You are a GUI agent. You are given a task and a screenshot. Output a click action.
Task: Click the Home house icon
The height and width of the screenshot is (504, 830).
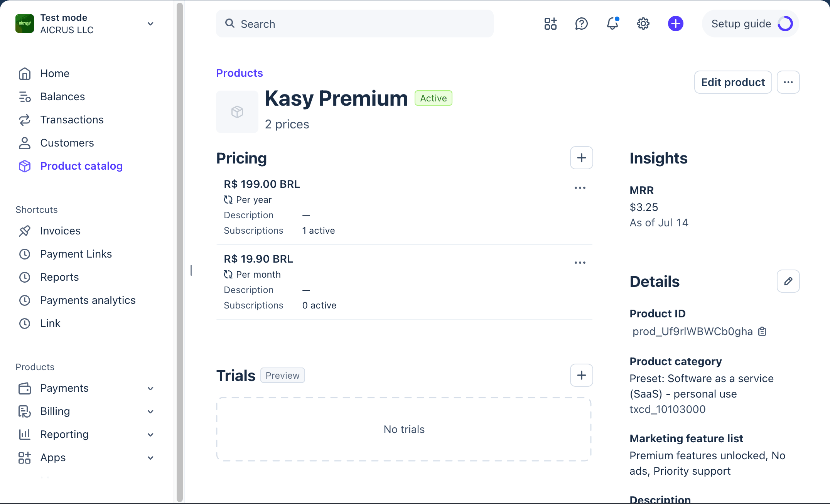coord(25,73)
